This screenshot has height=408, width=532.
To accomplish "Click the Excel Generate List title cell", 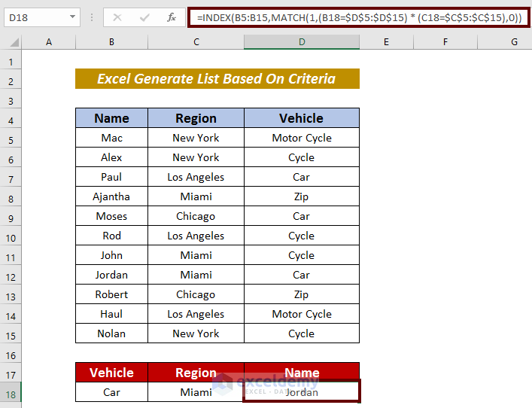I will coord(217,79).
